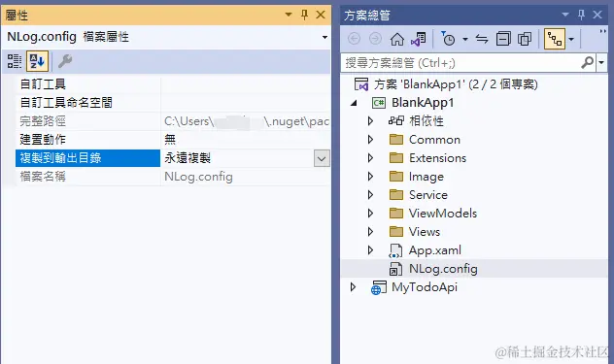Open Copy to Output Directory value dropdown
614x364 pixels.
[x=322, y=158]
